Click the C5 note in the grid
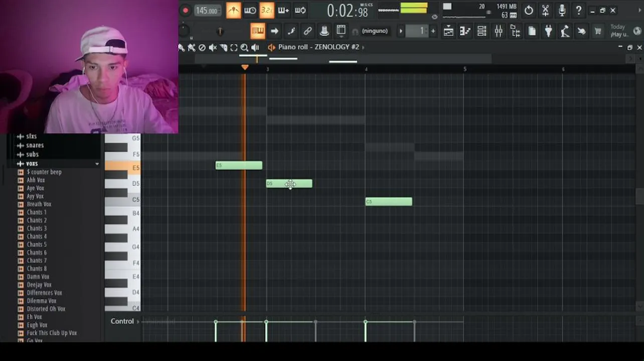This screenshot has width=644, height=361. click(389, 202)
